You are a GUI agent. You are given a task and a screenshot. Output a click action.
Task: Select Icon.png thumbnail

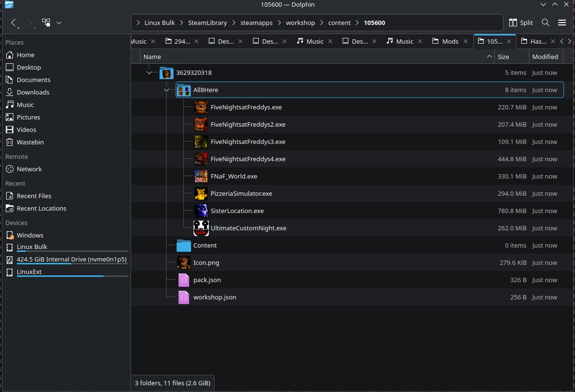[x=184, y=262]
